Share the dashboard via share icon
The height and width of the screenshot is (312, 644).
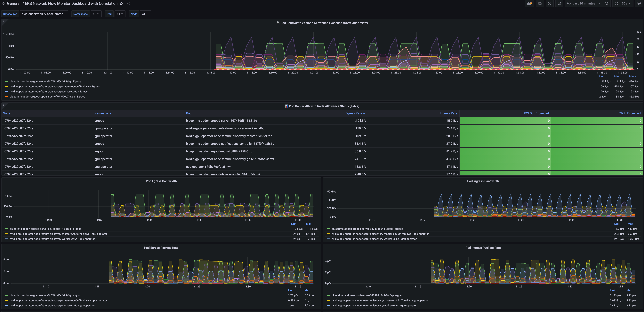click(129, 4)
